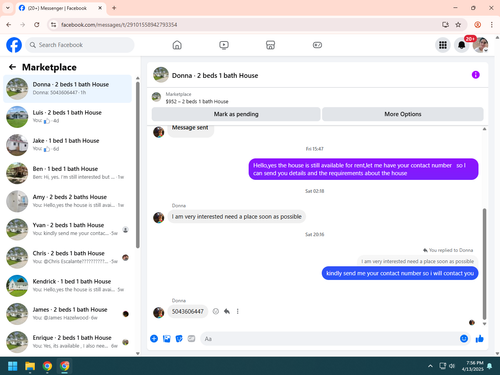Open the $952 listing thumbnail
500x375 pixels.
tap(156, 97)
